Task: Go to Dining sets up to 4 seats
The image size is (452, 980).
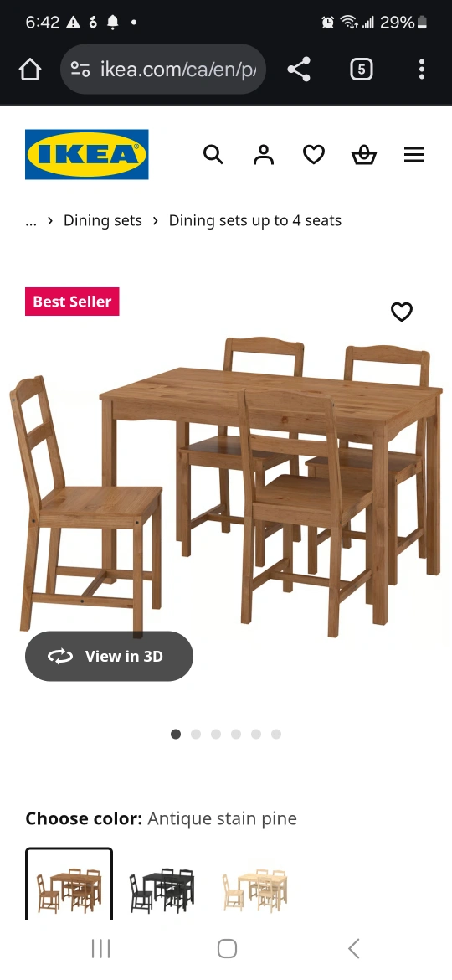Action: pyautogui.click(x=255, y=220)
